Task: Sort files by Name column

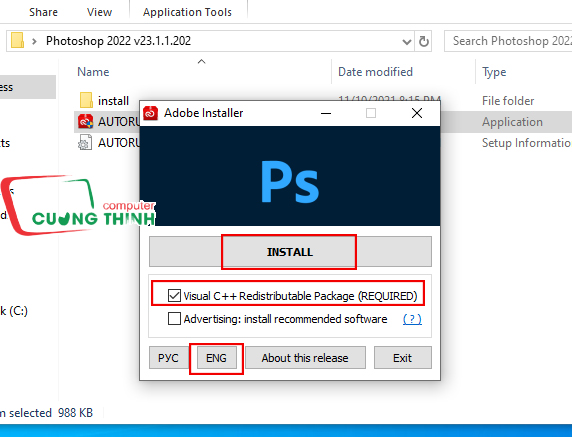Action: [x=93, y=72]
